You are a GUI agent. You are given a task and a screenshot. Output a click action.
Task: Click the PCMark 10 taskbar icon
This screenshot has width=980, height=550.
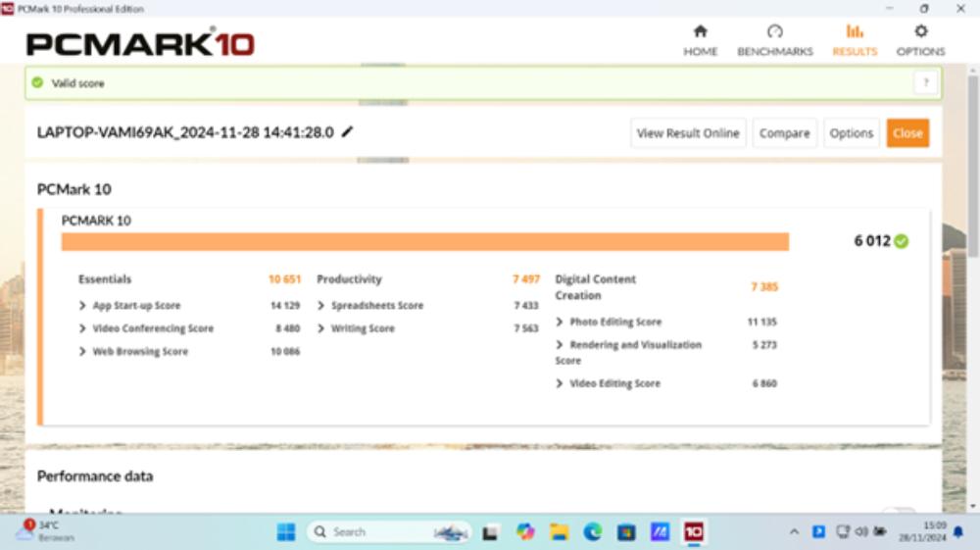point(694,531)
